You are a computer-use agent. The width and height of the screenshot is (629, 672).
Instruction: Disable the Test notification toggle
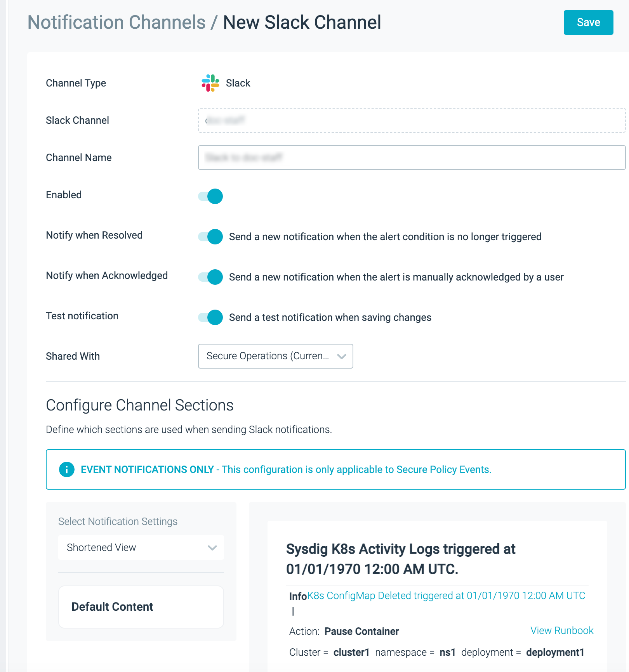(x=210, y=317)
